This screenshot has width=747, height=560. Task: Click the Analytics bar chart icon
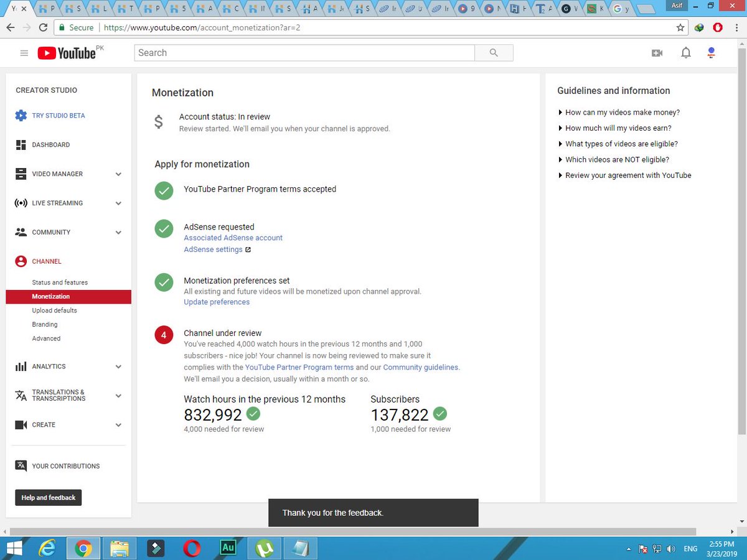coord(21,366)
